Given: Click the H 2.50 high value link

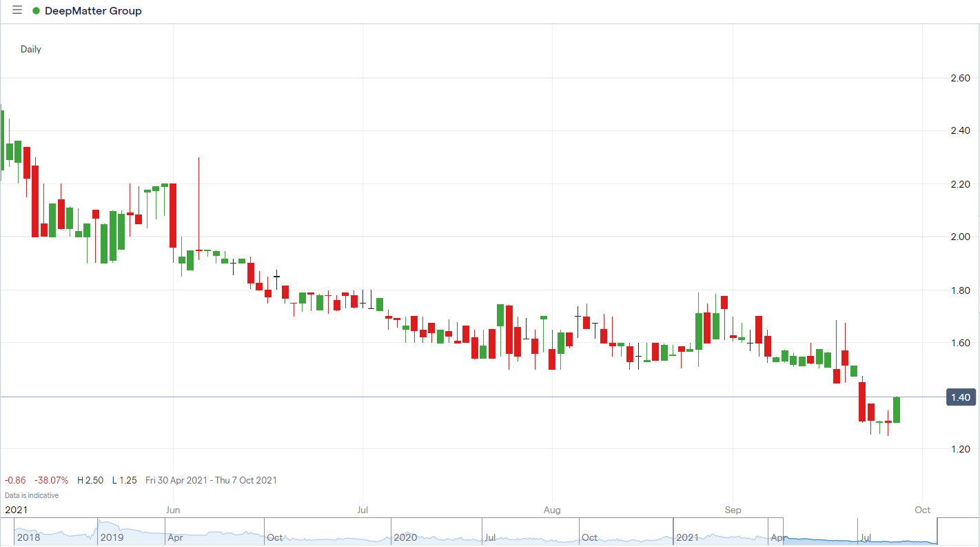Looking at the screenshot, I should tap(90, 480).
